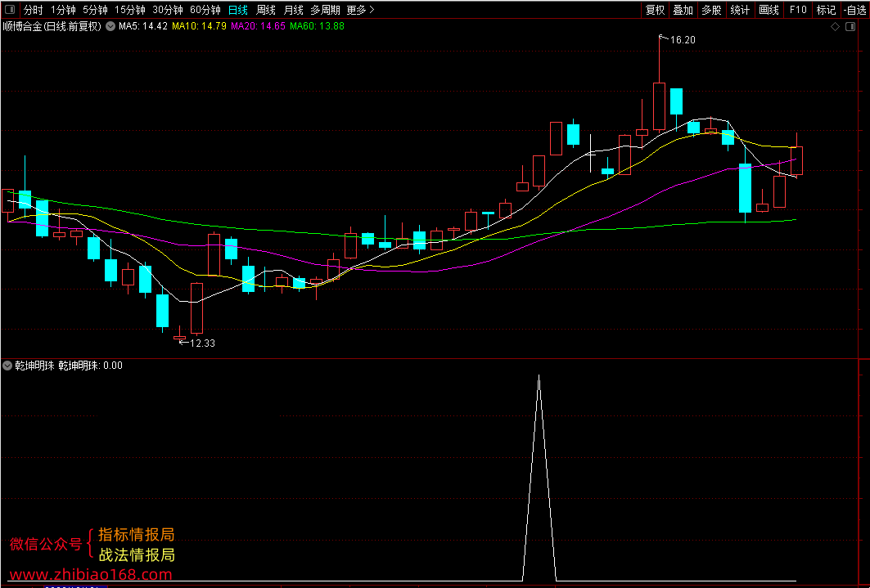Switch to the 月线 monthly tab

[x=294, y=10]
